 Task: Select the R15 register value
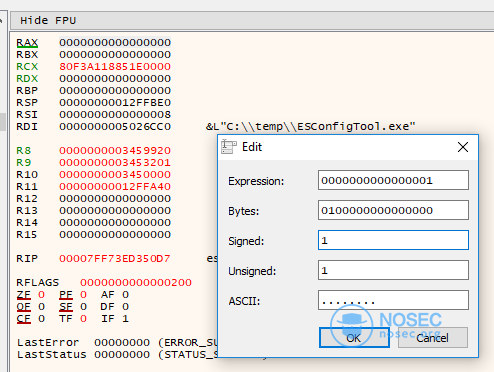[x=115, y=235]
